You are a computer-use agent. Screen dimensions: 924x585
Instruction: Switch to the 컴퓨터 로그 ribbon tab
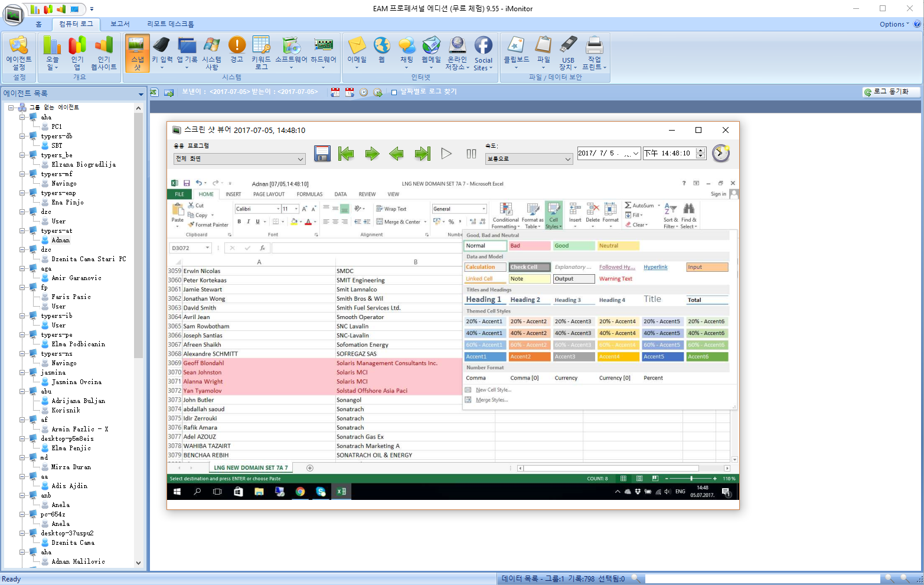click(x=76, y=24)
